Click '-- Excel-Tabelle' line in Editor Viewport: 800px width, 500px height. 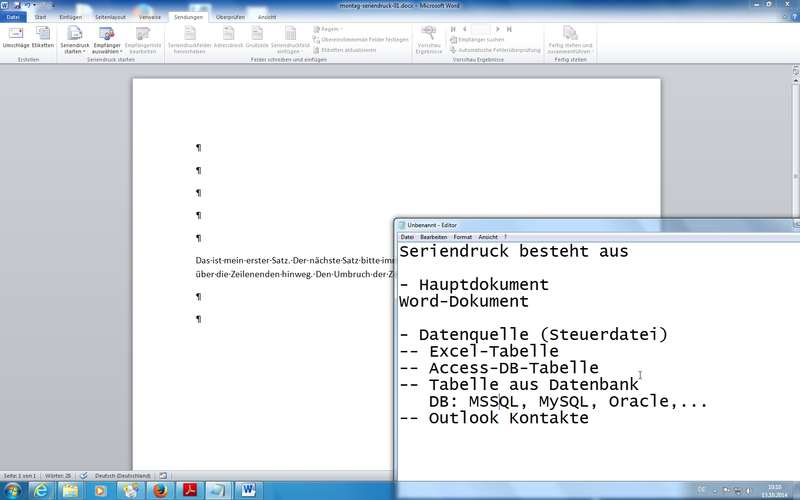[479, 352]
